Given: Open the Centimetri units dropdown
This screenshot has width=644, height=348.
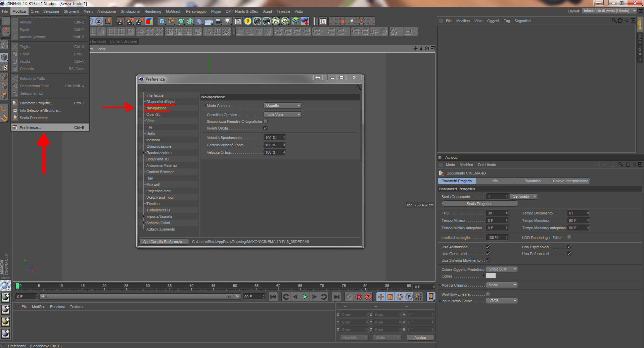Looking at the screenshot, I should [524, 197].
